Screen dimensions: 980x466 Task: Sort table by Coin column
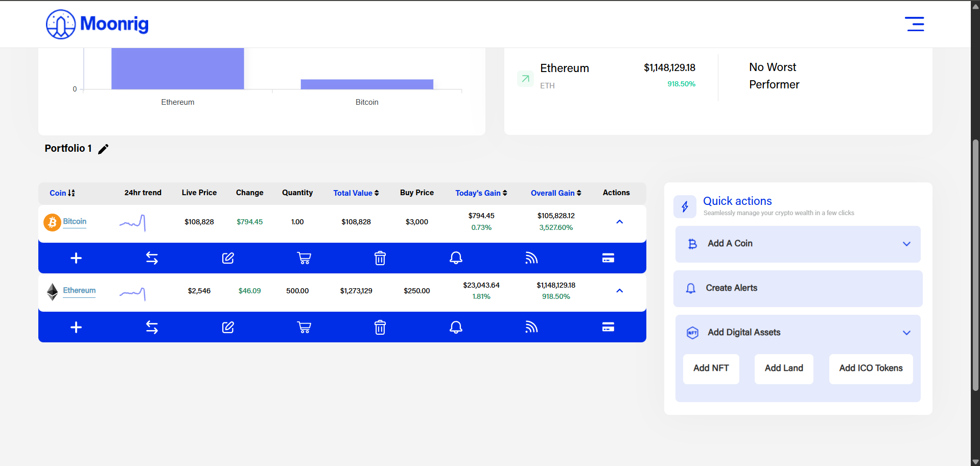tap(62, 193)
